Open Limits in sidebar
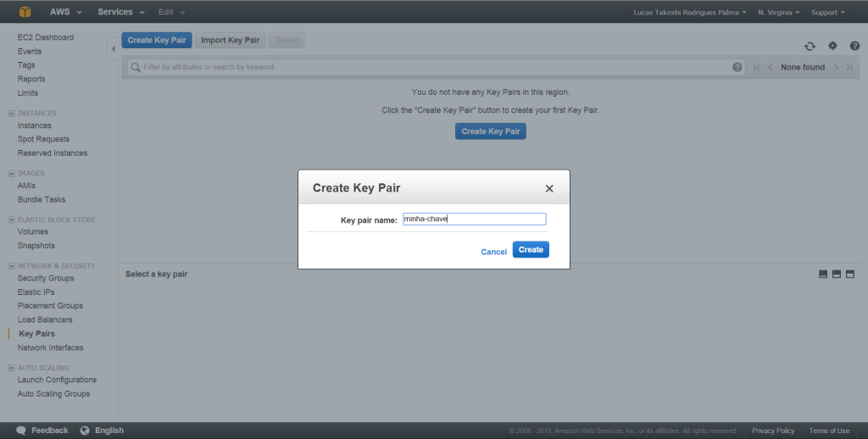The height and width of the screenshot is (439, 868). click(x=28, y=93)
